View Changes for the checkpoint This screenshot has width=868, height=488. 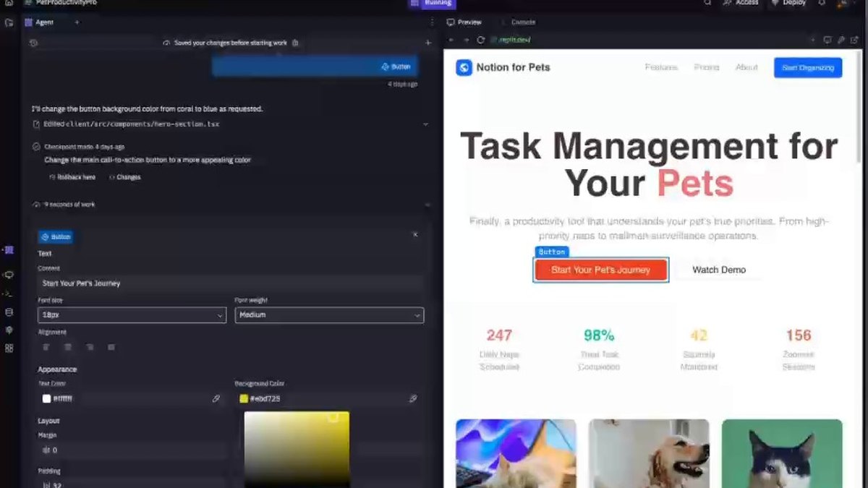point(124,177)
